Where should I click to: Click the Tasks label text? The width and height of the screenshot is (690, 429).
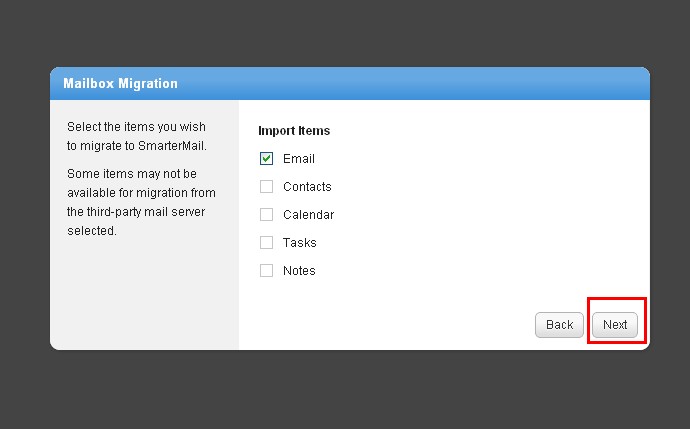pos(300,242)
